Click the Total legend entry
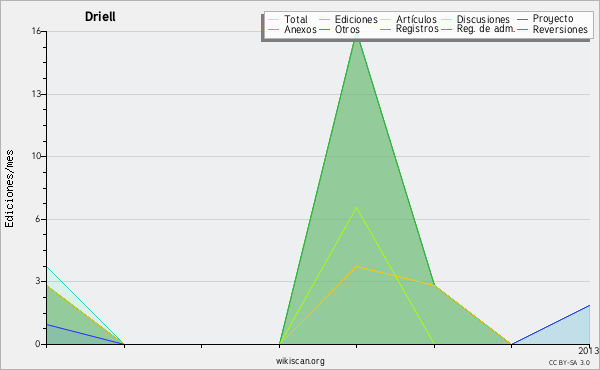Image resolution: width=600 pixels, height=370 pixels. click(295, 19)
